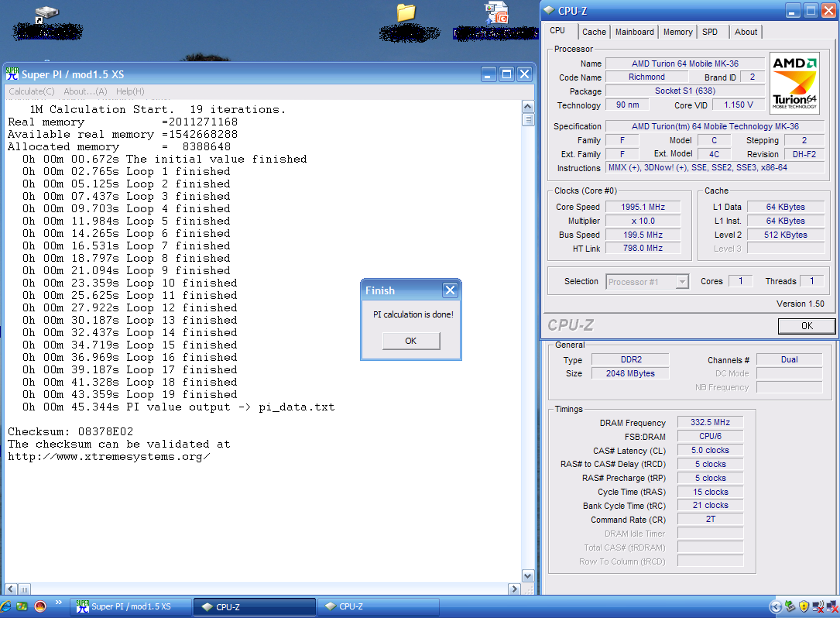840x618 pixels.
Task: Click the Super PI vertical scrollbar thumb
Action: tap(528, 119)
